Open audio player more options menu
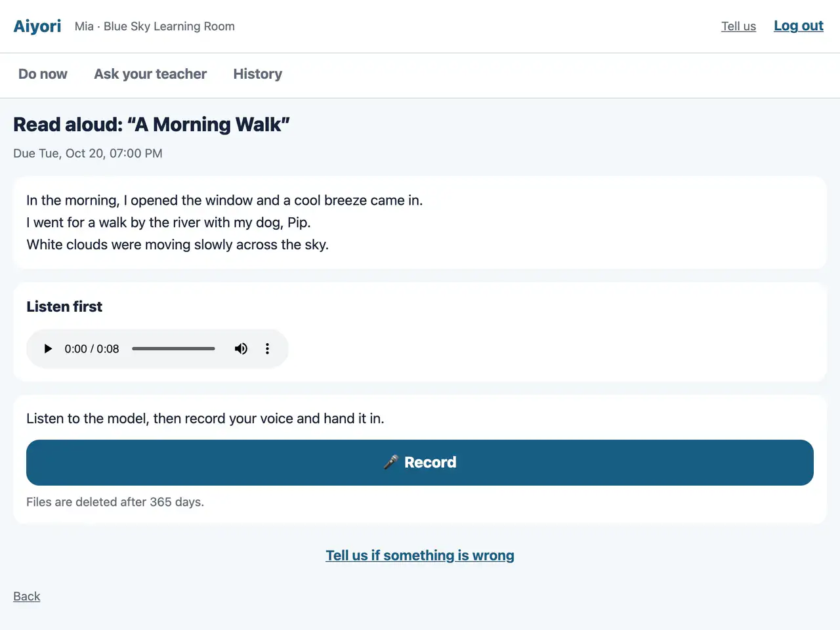 coord(267,348)
